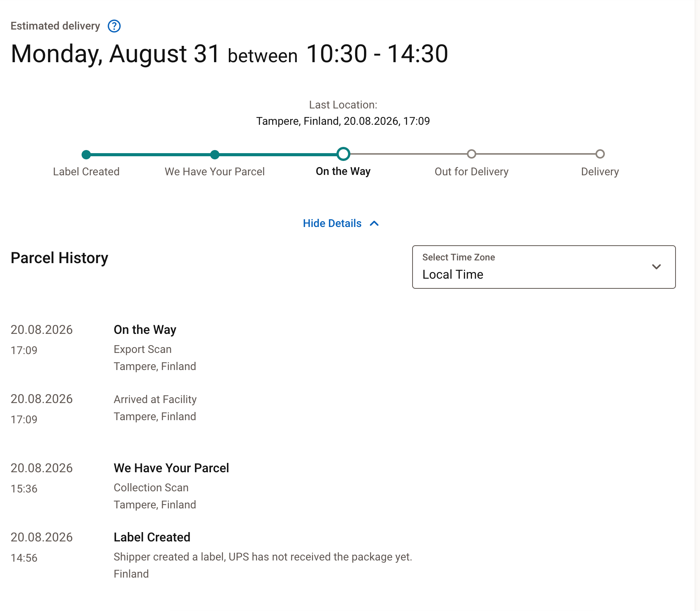
Task: Click the Local Time value in selector
Action: [x=453, y=274]
